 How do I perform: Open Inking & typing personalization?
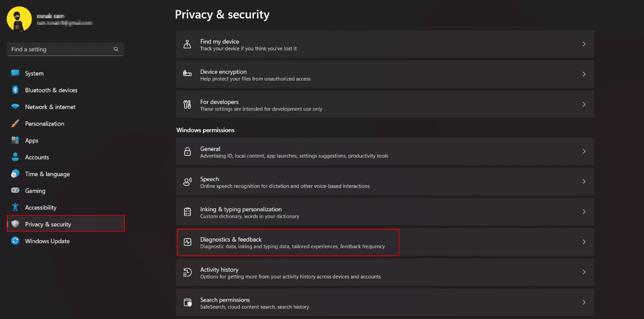pyautogui.click(x=385, y=212)
